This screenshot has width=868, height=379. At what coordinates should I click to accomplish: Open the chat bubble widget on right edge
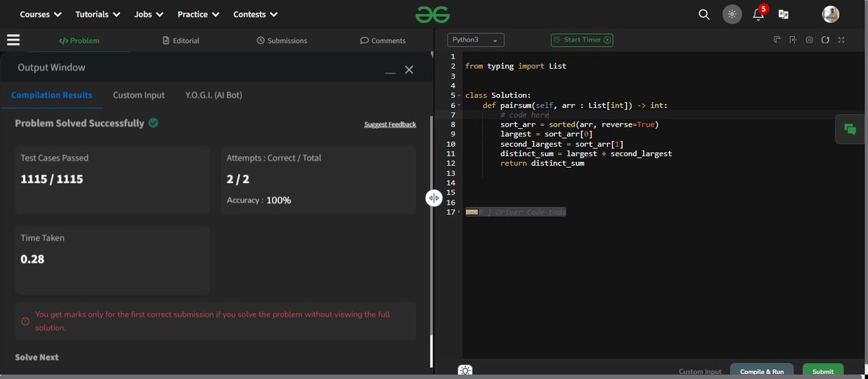click(851, 129)
